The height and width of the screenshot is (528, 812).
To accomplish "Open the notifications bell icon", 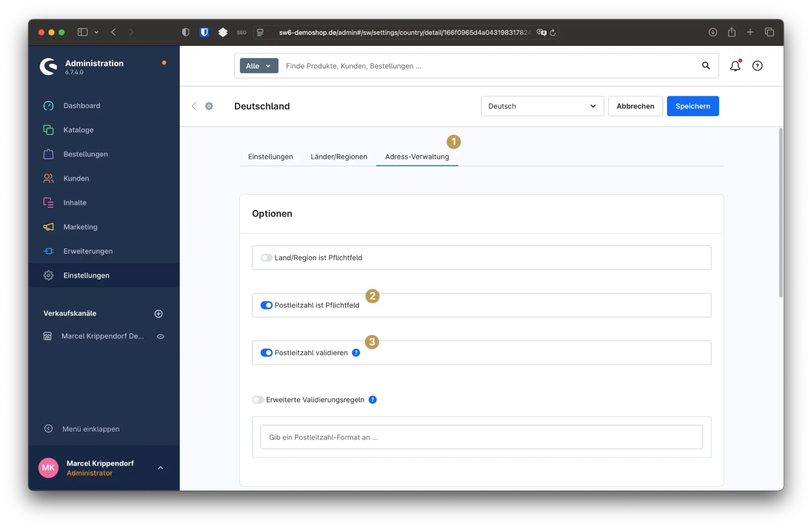I will pyautogui.click(x=735, y=66).
